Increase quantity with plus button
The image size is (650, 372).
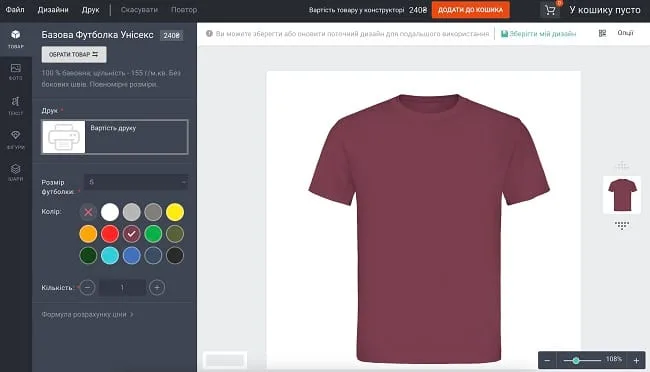(x=157, y=287)
